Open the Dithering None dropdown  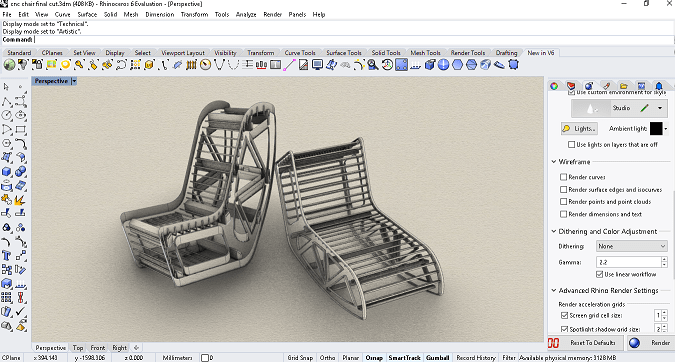coord(632,246)
